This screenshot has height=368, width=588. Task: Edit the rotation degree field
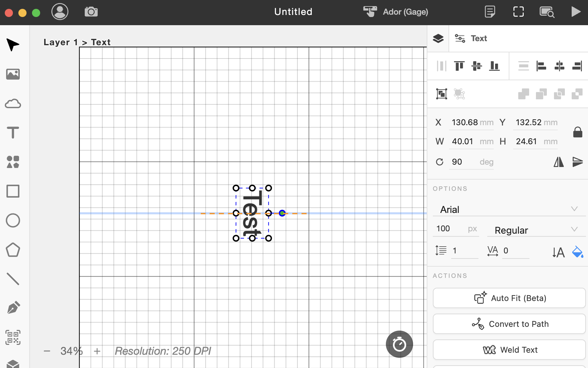[x=471, y=162]
